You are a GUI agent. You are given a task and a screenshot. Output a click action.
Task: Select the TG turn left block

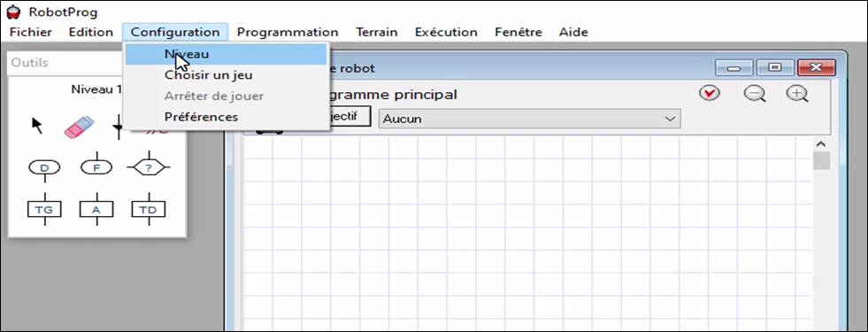tap(44, 209)
